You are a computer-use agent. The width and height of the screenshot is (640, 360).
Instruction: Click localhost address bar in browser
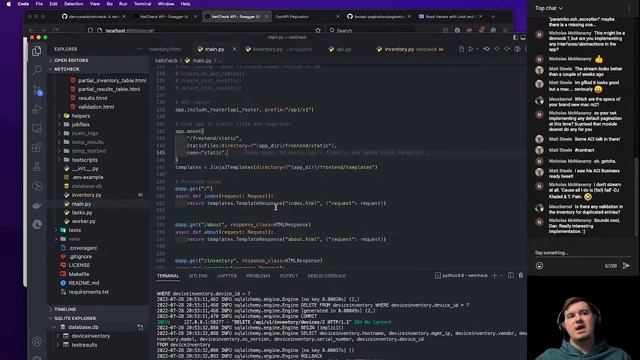click(x=204, y=30)
